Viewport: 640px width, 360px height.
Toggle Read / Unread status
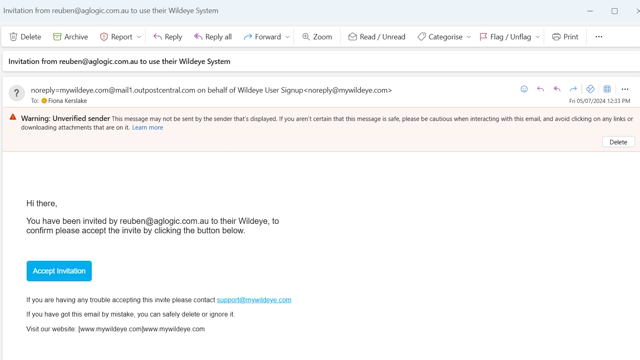(376, 37)
